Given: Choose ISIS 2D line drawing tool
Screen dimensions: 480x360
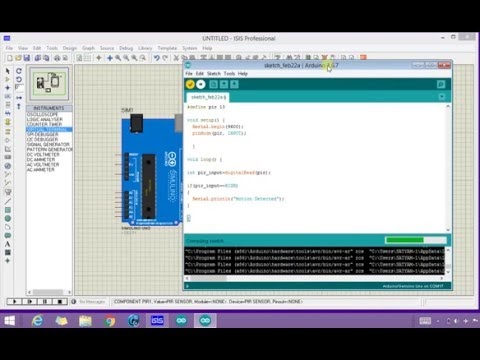Looking at the screenshot, I should click(8, 201).
